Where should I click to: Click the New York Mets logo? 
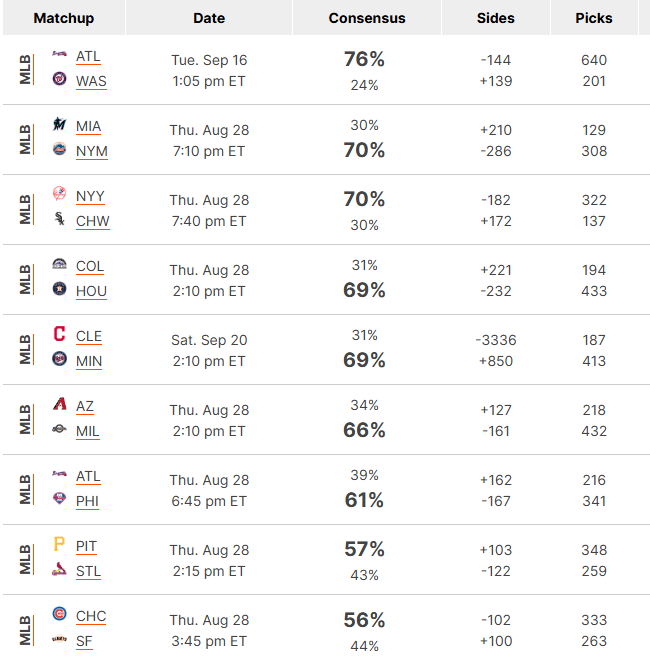(60, 149)
